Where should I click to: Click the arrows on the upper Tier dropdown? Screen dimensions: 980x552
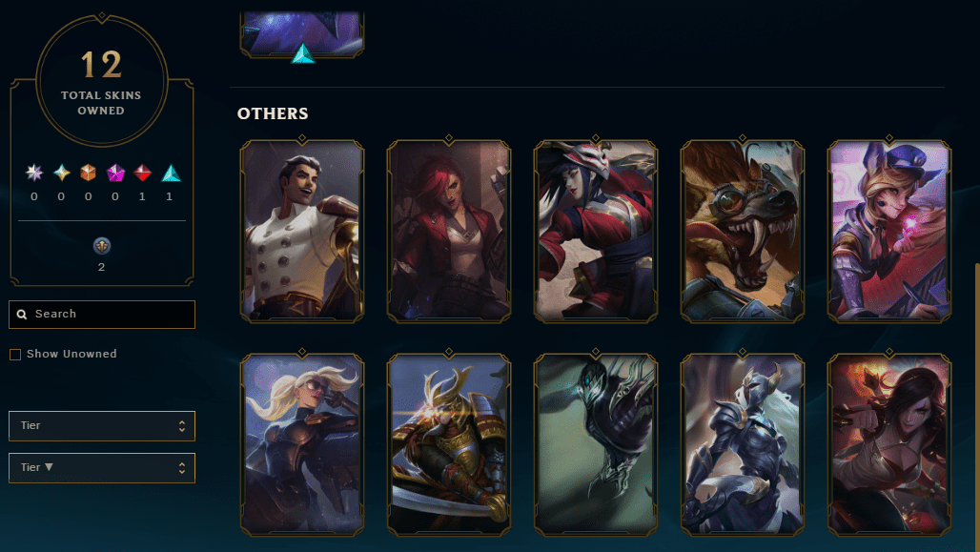182,426
